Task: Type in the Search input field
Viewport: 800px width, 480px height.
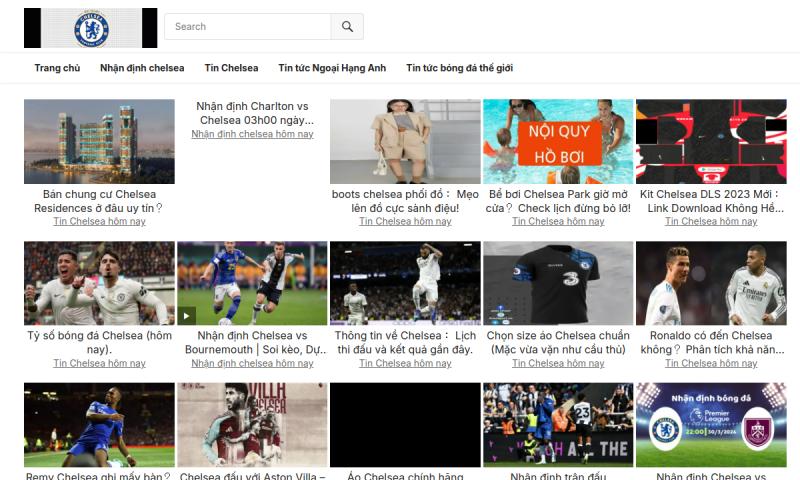Action: click(248, 27)
